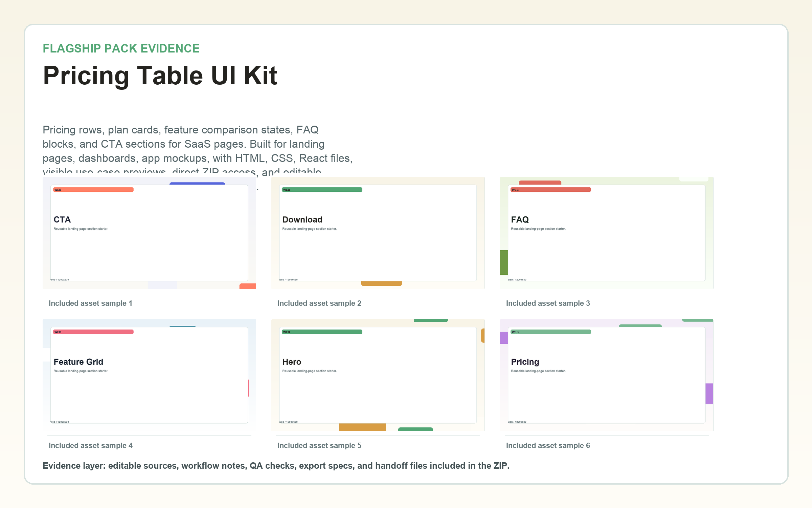The width and height of the screenshot is (812, 508).
Task: Click 'Reusable landing-page section starter.' under CTA
Action: pos(81,229)
